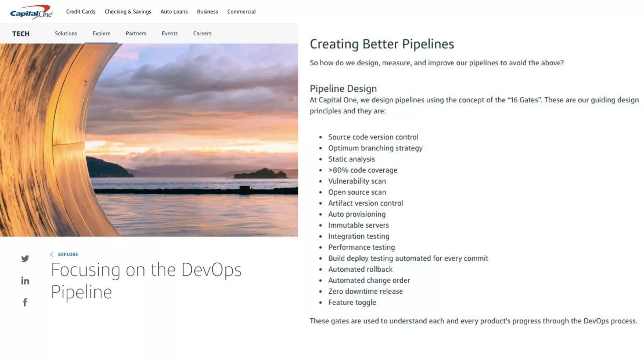The height and width of the screenshot is (362, 644).
Task: Select the Partners tab
Action: (x=136, y=33)
